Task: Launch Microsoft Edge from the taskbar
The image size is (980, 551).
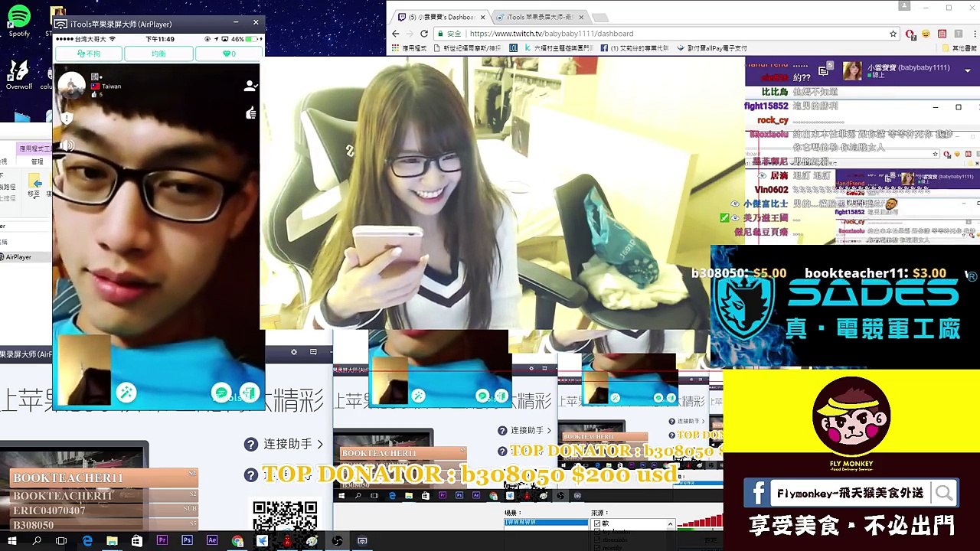Action: click(87, 541)
